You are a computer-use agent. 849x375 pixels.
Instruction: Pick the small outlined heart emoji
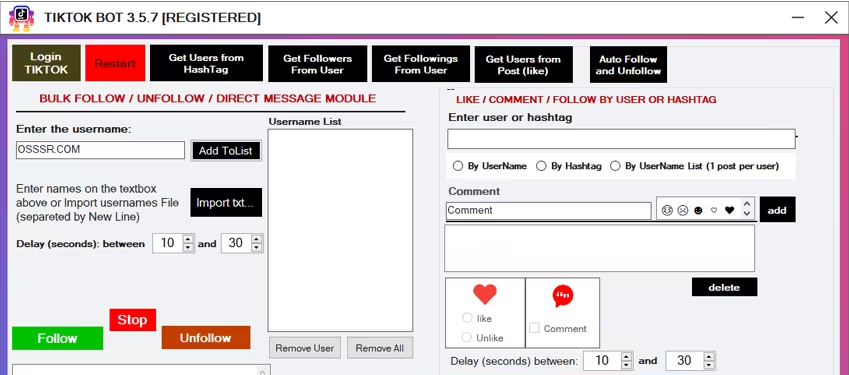click(714, 210)
